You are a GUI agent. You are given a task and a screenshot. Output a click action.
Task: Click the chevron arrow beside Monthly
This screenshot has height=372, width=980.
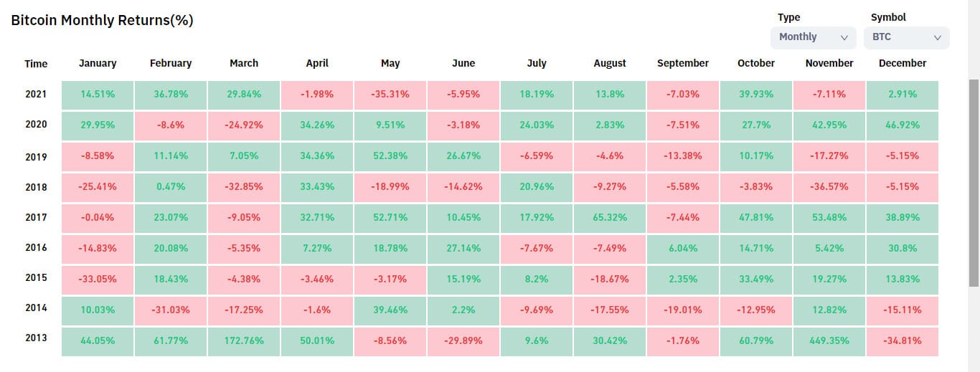coord(844,37)
